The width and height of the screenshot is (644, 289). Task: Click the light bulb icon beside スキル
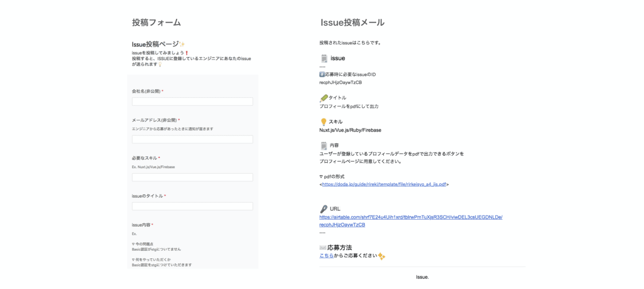pyautogui.click(x=324, y=122)
